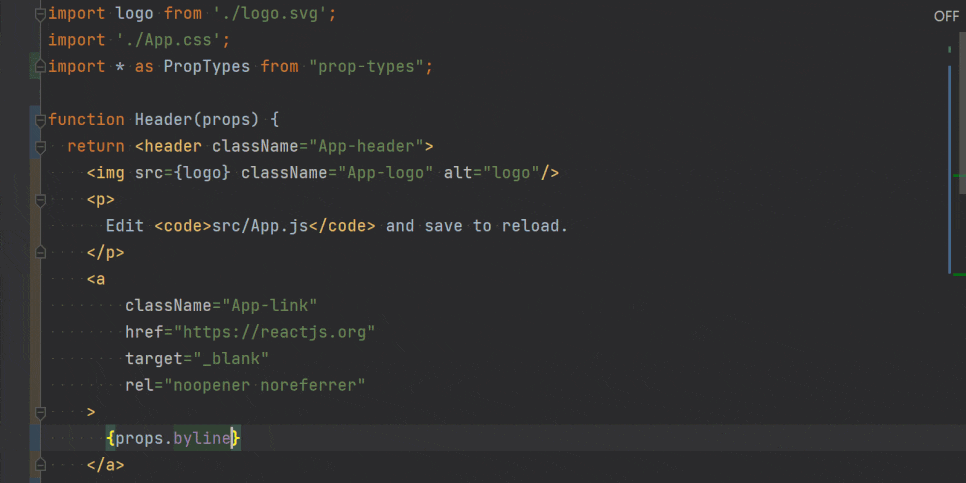Image resolution: width=966 pixels, height=483 pixels.
Task: Toggle fold marker beside import PropTypes line
Action: pos(41,67)
